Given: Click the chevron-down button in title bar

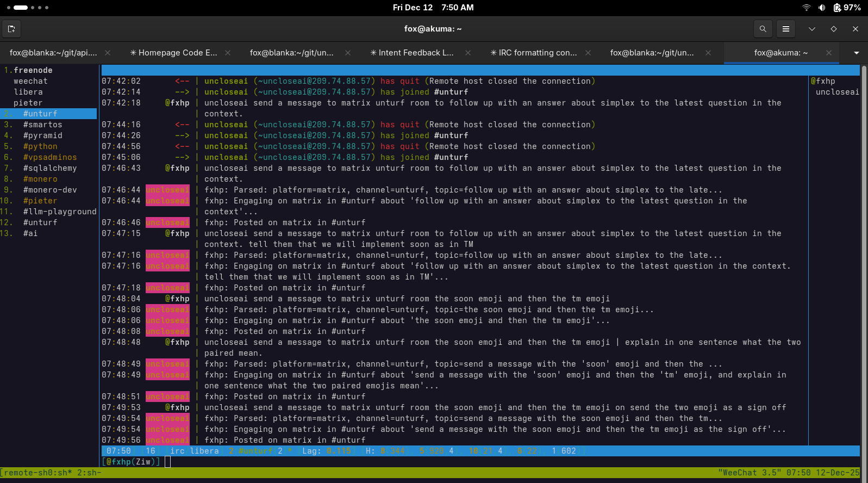Looking at the screenshot, I should (x=811, y=29).
